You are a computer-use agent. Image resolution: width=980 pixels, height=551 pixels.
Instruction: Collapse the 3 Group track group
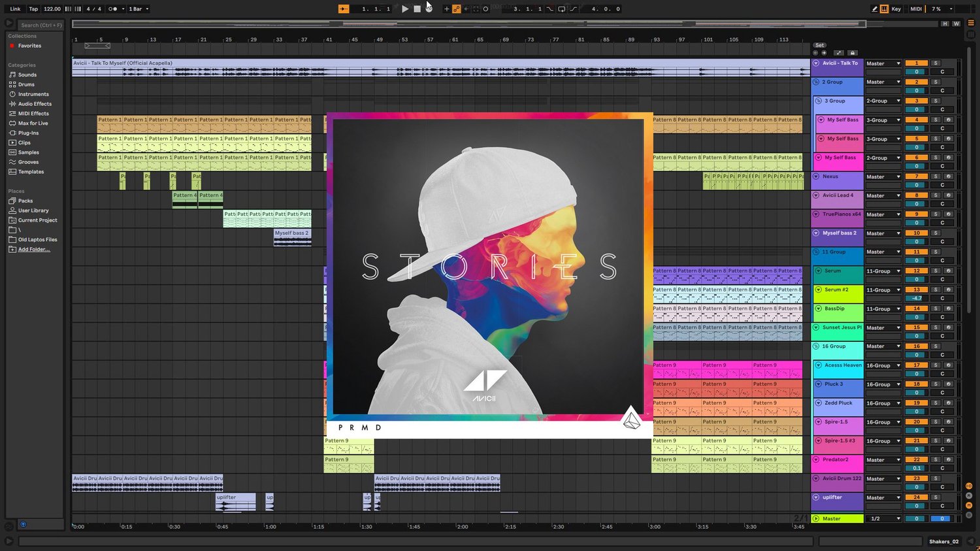[x=819, y=101]
